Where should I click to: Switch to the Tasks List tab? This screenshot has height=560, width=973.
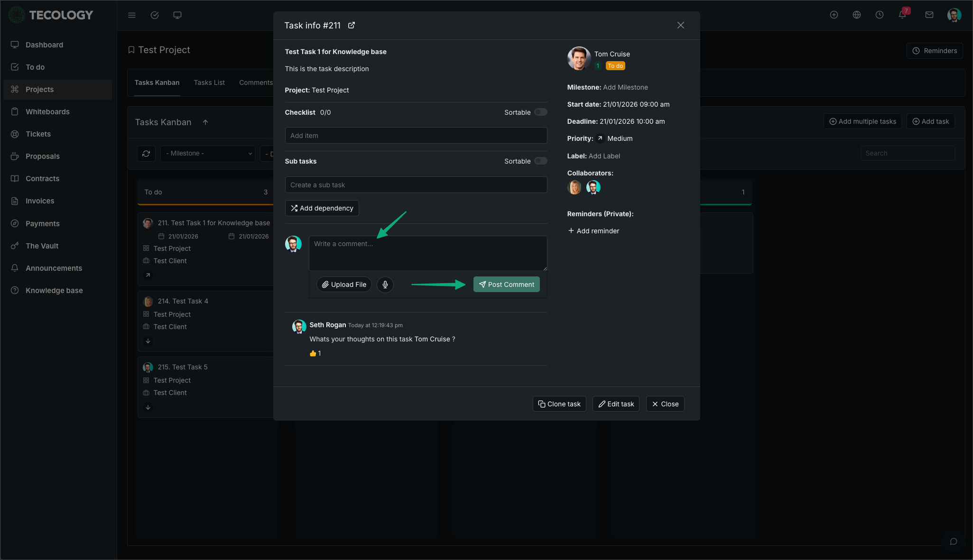(x=209, y=83)
